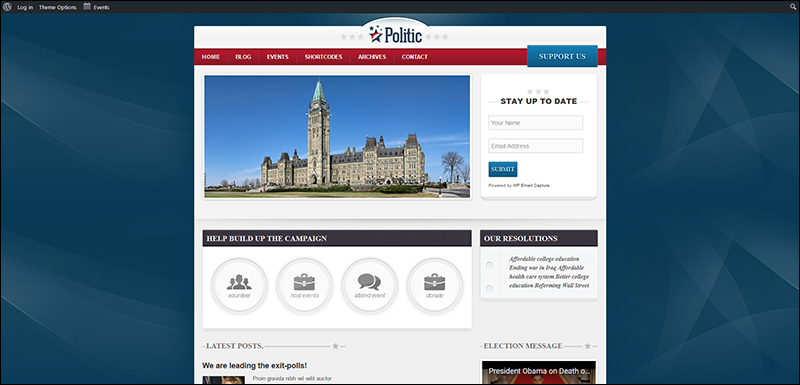Select the attend event speech bubbles icon
The image size is (800, 385).
pos(369,286)
